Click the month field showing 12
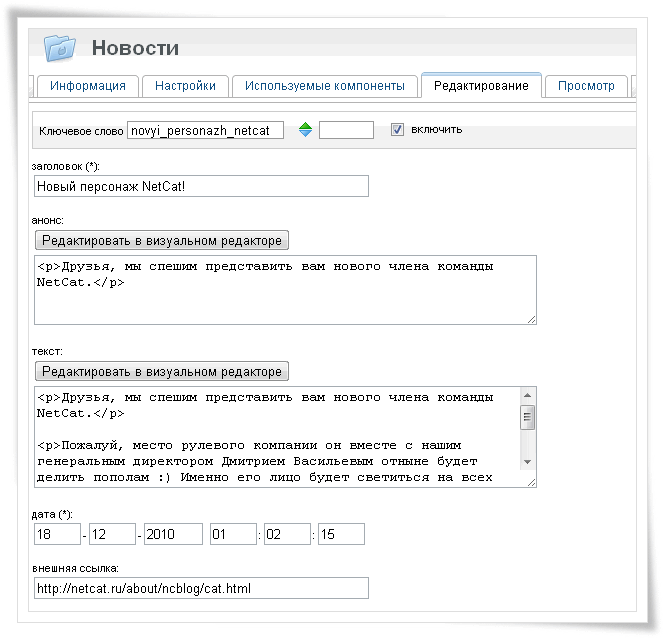The height and width of the screenshot is (638, 663). (112, 534)
